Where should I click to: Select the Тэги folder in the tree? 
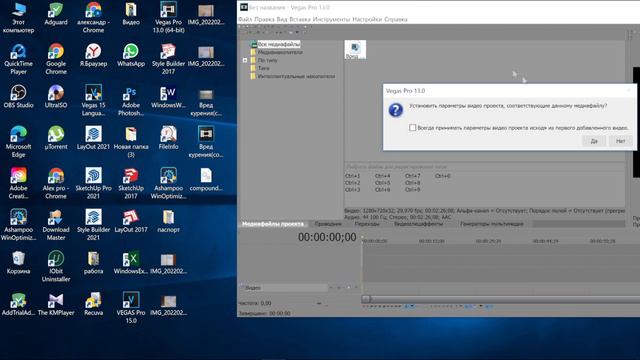coord(264,68)
